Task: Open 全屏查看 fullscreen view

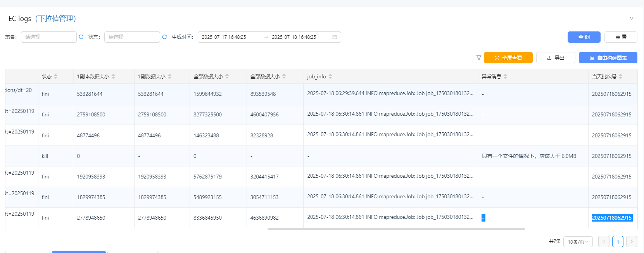Action: pos(508,58)
